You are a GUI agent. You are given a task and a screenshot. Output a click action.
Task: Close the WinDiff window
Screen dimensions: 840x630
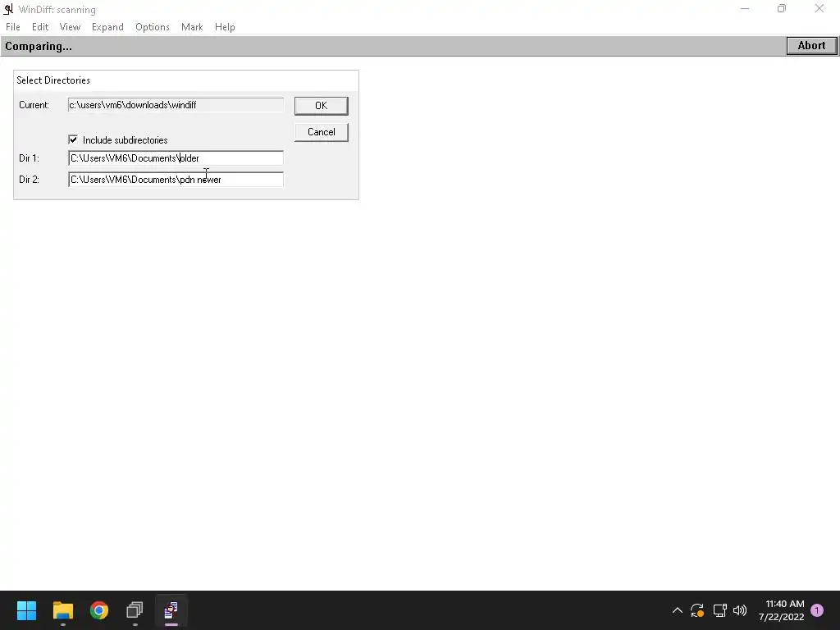tap(819, 8)
